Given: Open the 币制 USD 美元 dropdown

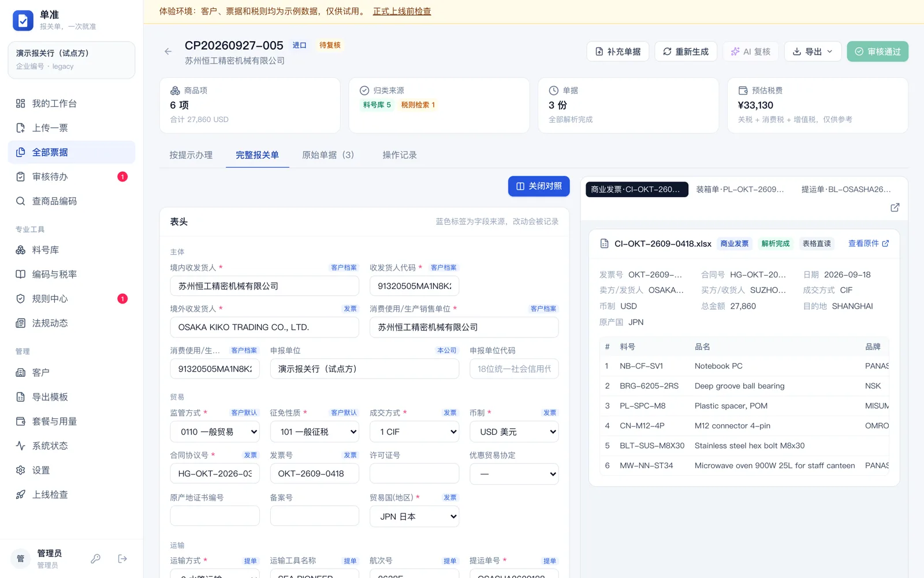Looking at the screenshot, I should coord(514,432).
